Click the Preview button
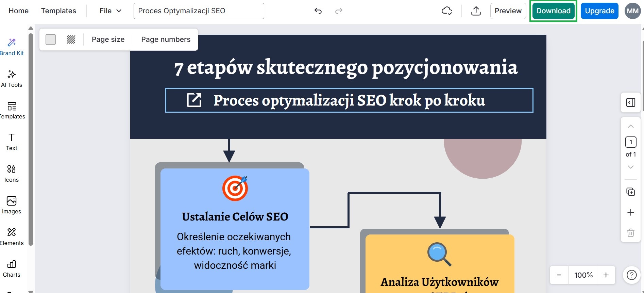Screen dimensions: 644x293 point(508,11)
